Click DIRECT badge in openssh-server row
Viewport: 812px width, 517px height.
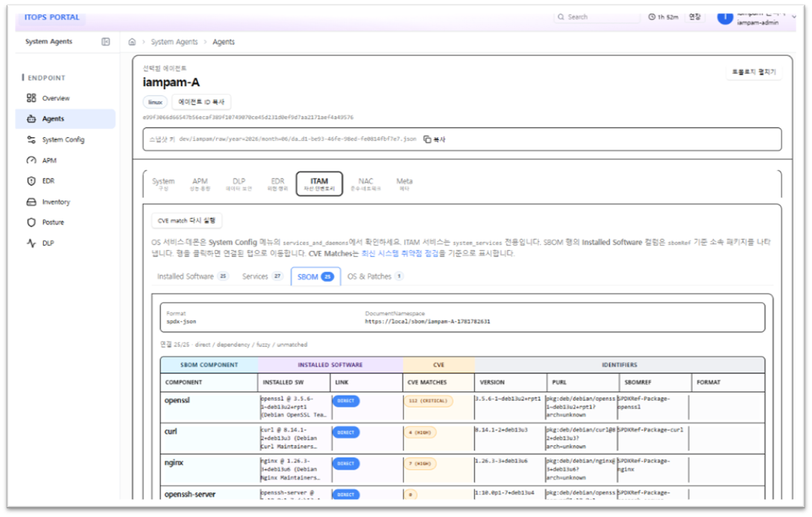(346, 495)
